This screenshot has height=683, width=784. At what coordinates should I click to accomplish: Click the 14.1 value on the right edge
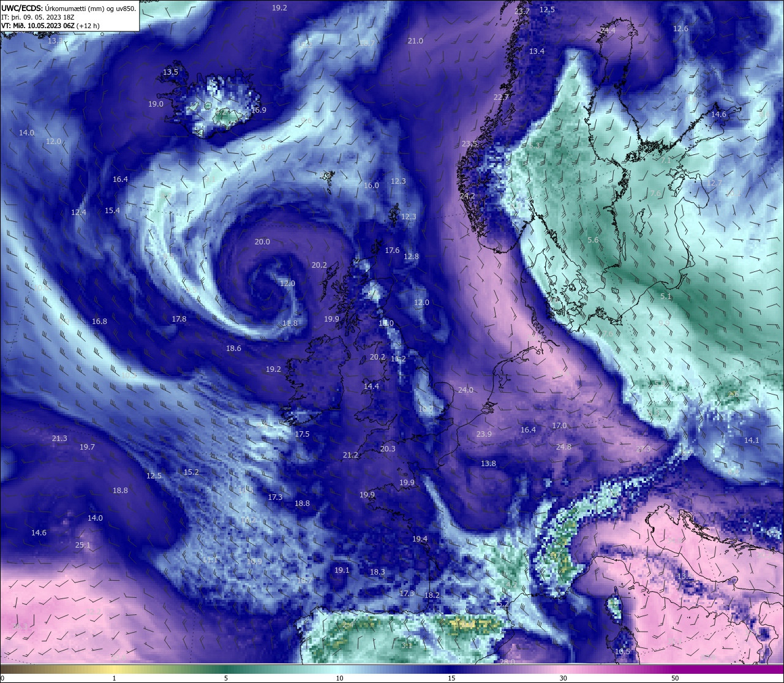(x=751, y=440)
